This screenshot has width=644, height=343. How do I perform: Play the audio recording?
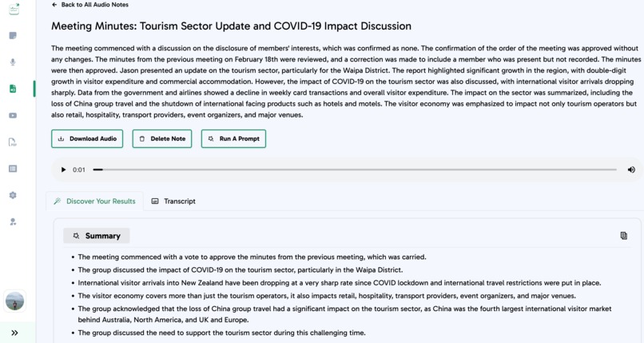pyautogui.click(x=63, y=170)
